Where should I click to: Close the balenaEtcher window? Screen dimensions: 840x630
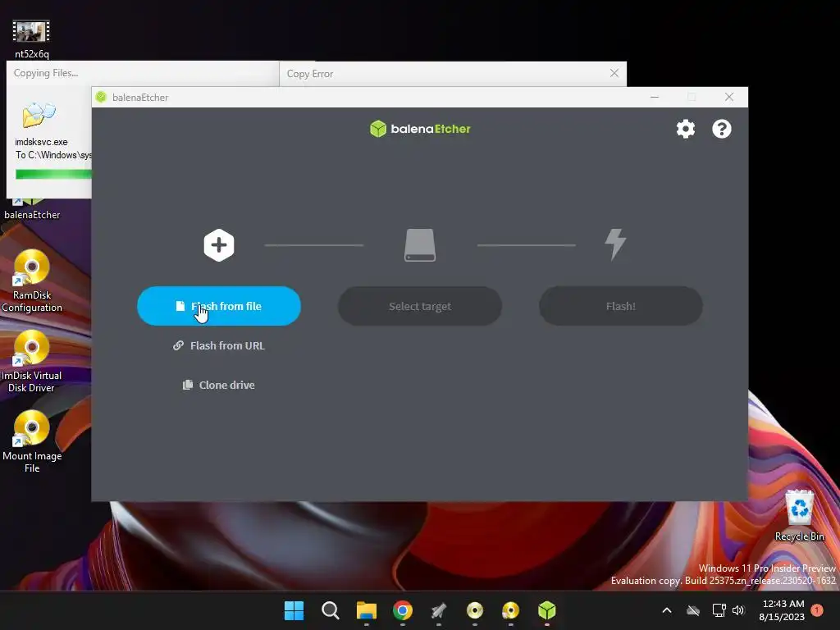[729, 97]
